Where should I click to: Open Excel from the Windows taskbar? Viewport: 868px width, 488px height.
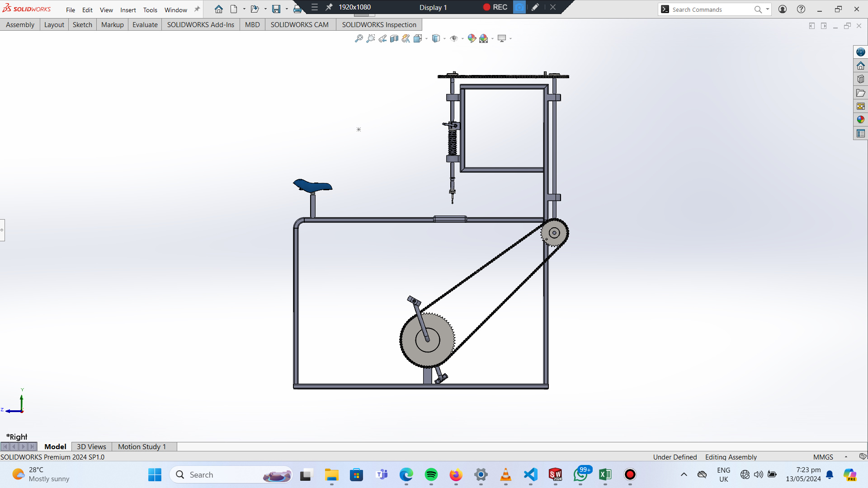click(605, 474)
